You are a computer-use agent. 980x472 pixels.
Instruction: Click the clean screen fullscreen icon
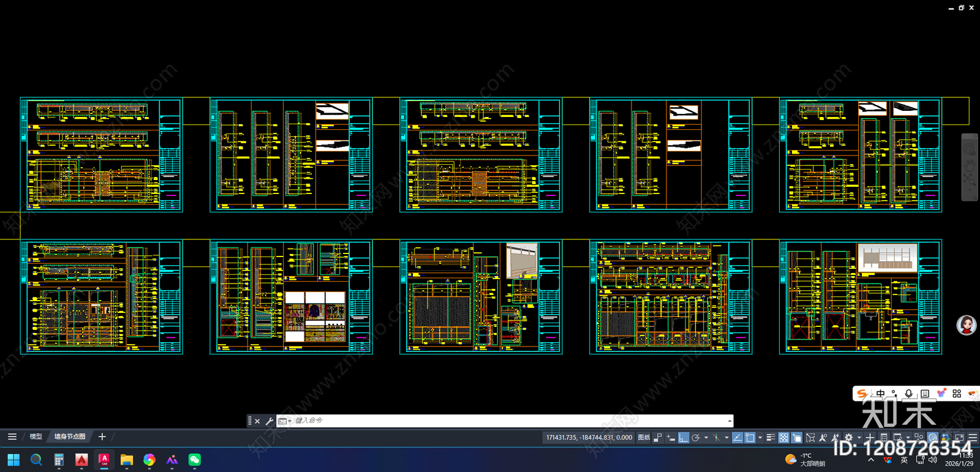click(959, 438)
